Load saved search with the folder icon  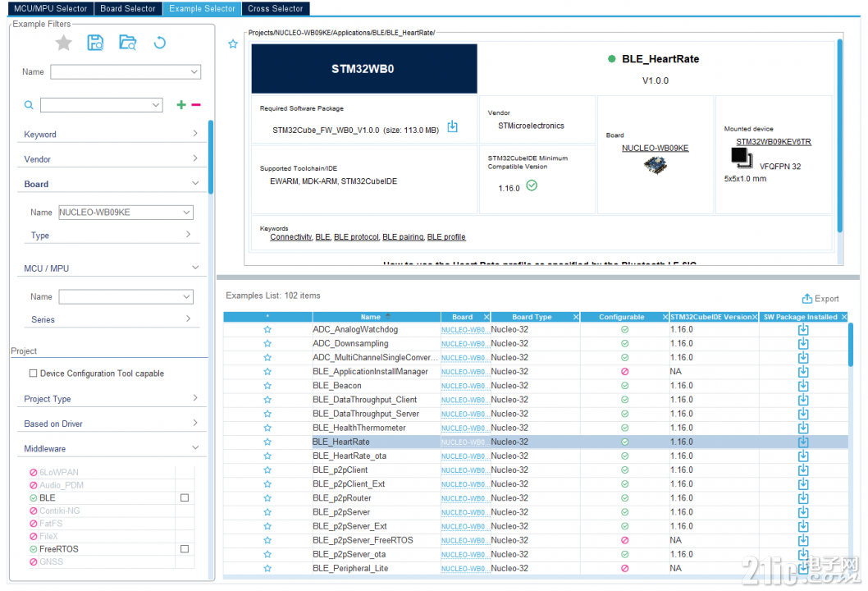pos(128,43)
